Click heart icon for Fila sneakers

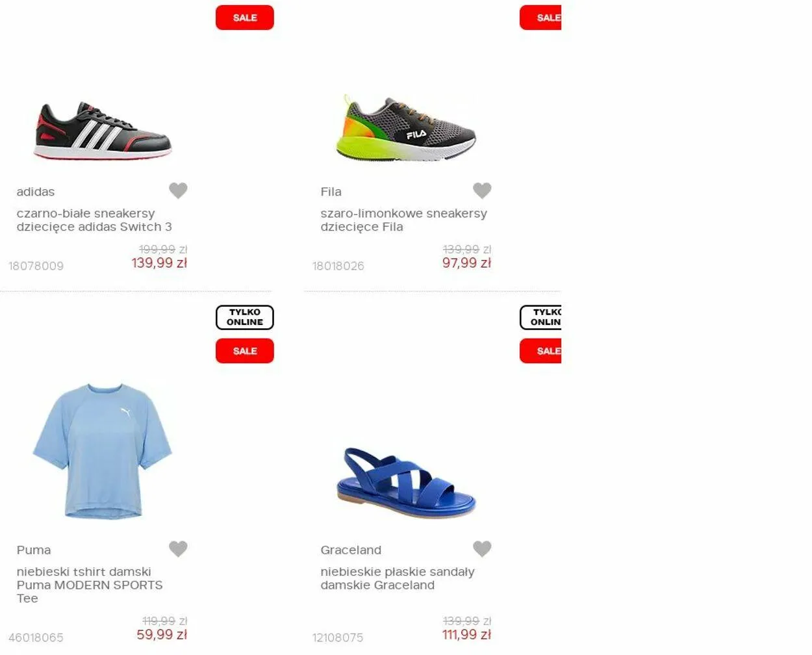click(482, 190)
